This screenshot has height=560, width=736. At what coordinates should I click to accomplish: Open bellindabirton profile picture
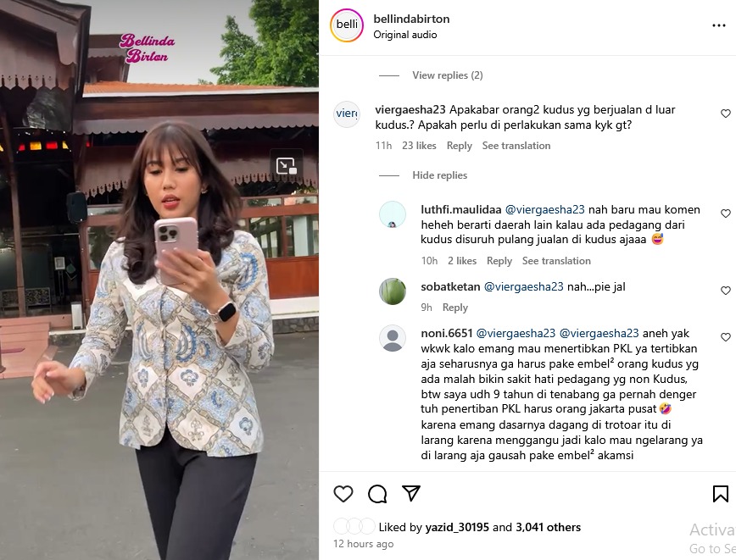347,25
